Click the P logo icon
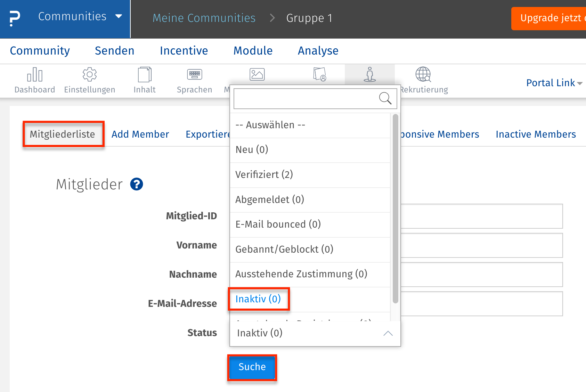Image resolution: width=586 pixels, height=392 pixels. tap(15, 18)
